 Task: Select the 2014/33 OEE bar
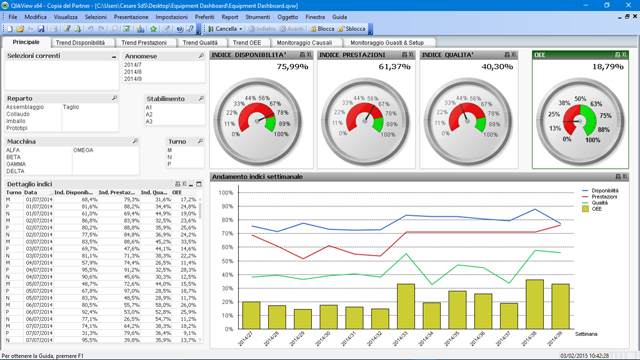406,307
